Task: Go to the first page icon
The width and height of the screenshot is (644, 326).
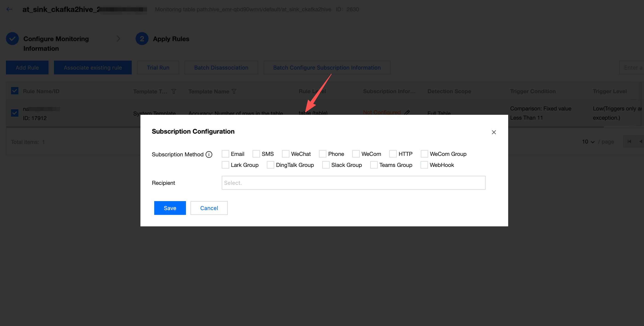Action: [x=629, y=142]
